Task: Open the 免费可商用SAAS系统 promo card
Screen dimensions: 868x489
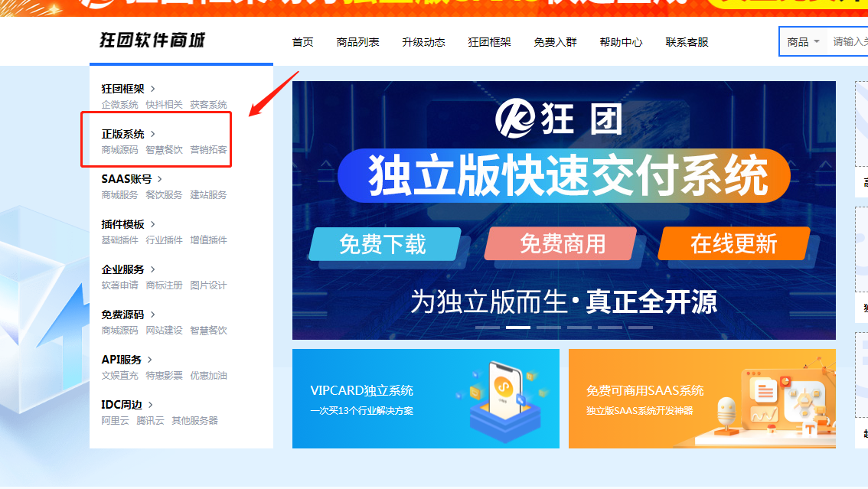Action: (x=702, y=399)
